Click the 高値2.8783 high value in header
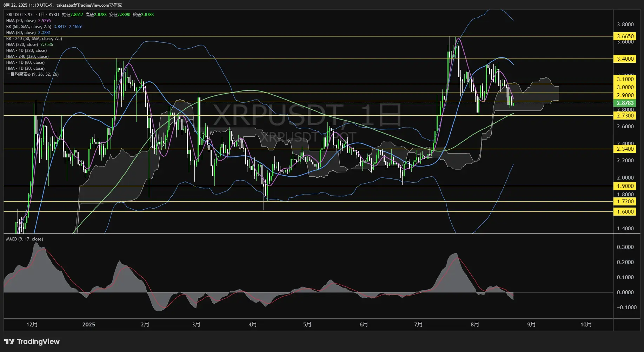 (96, 14)
